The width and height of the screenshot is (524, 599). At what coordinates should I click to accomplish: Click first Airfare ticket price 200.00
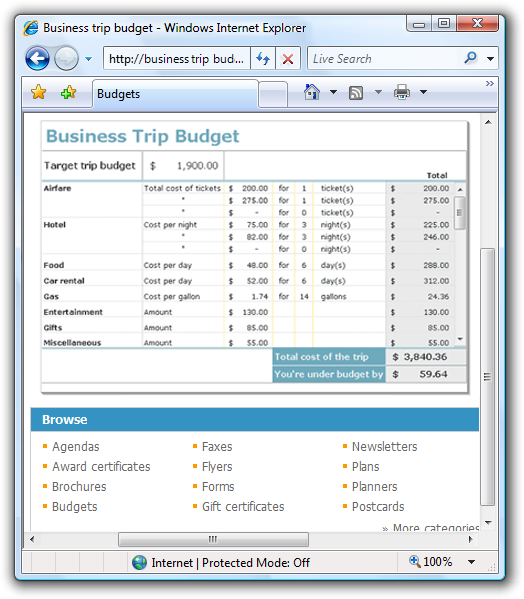click(255, 188)
